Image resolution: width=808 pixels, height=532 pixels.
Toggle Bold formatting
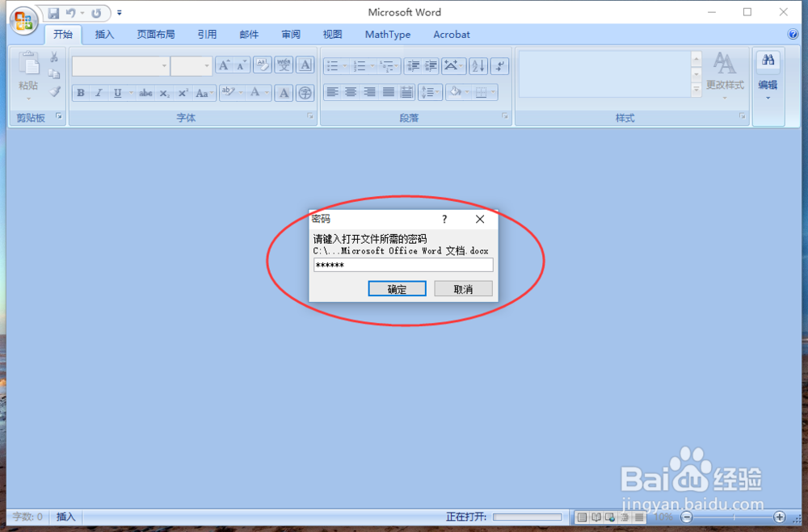coord(80,93)
